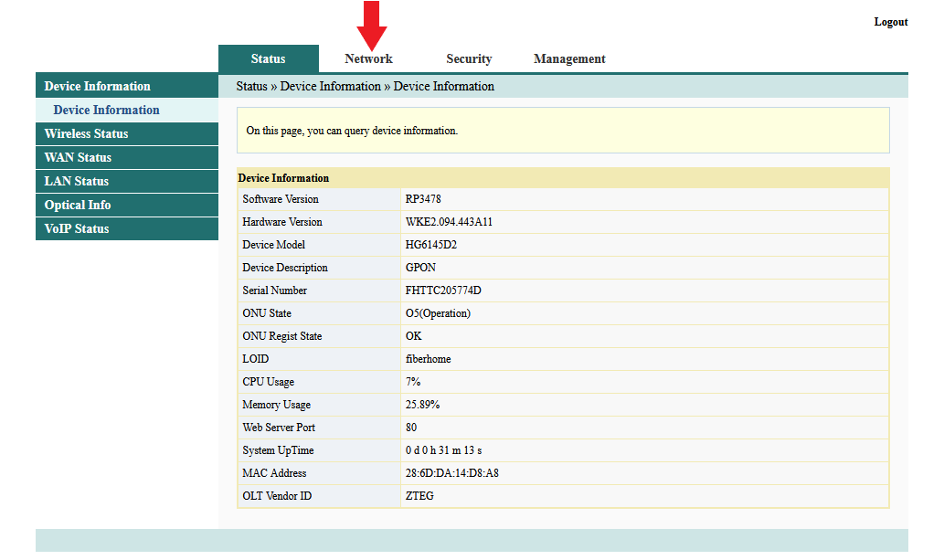
Task: Click the 'Software Version' label
Action: click(x=281, y=199)
